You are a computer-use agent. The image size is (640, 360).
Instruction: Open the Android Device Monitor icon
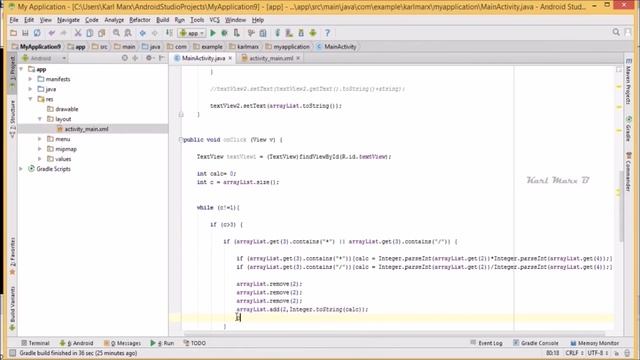313,33
